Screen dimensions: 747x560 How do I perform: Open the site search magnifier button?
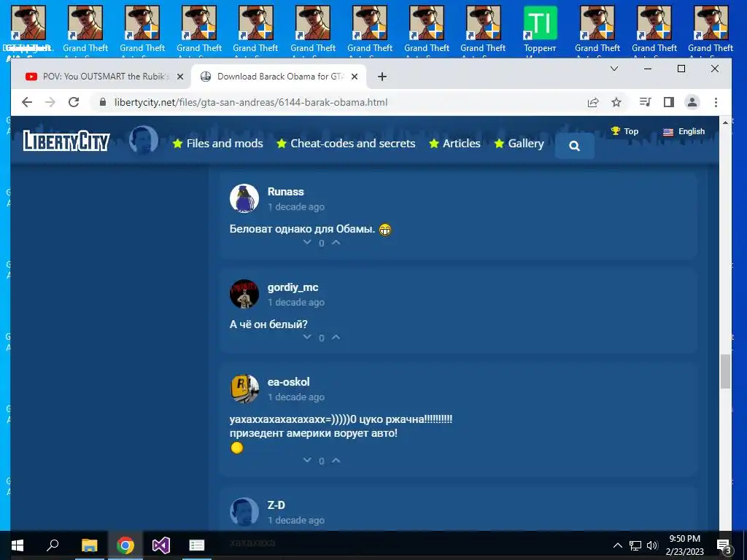(x=575, y=146)
